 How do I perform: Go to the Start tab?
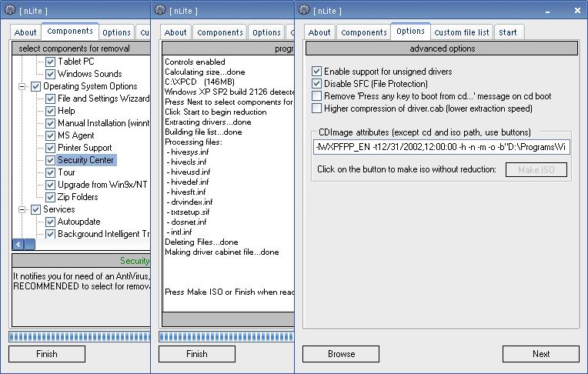pyautogui.click(x=508, y=32)
